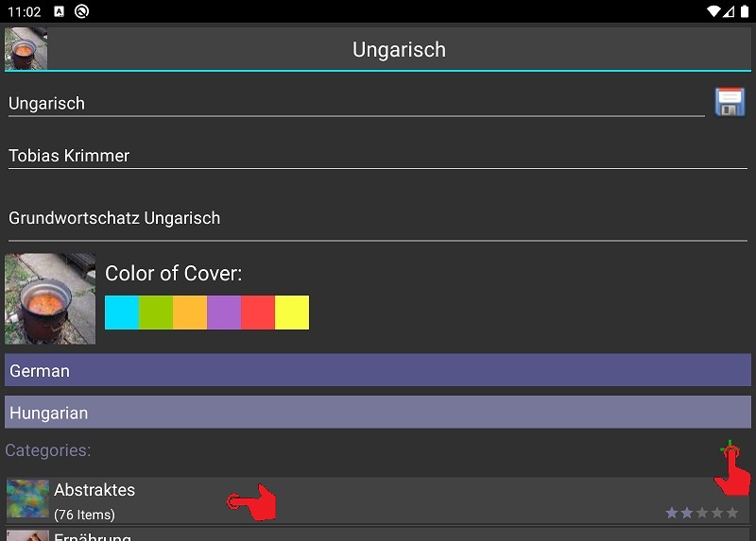
Task: Click the Categories: label
Action: coord(48,450)
